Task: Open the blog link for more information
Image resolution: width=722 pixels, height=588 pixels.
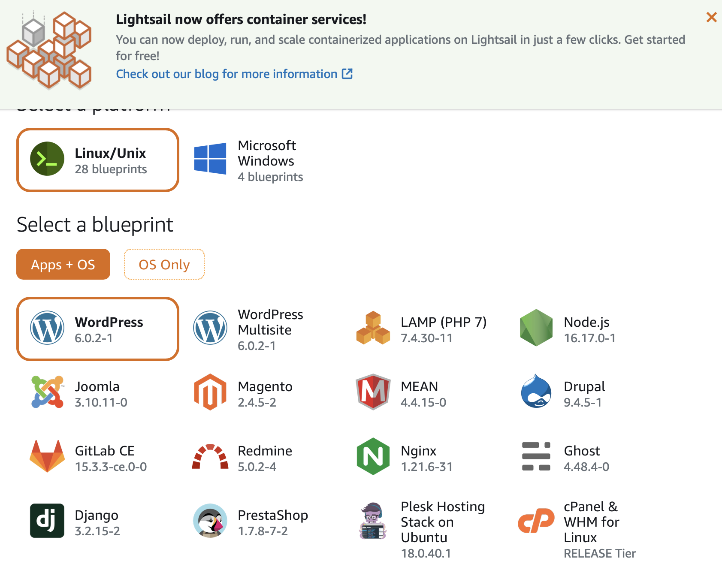Action: click(x=227, y=74)
